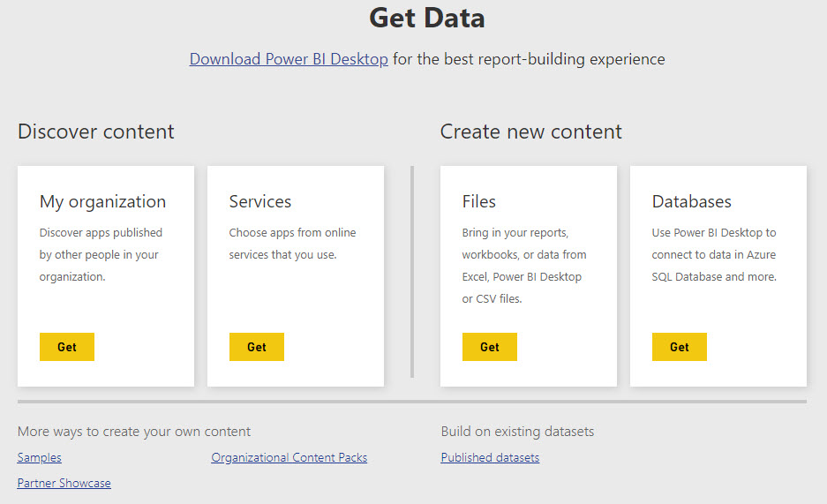
Task: Open the Published datasets link
Action: pos(490,457)
